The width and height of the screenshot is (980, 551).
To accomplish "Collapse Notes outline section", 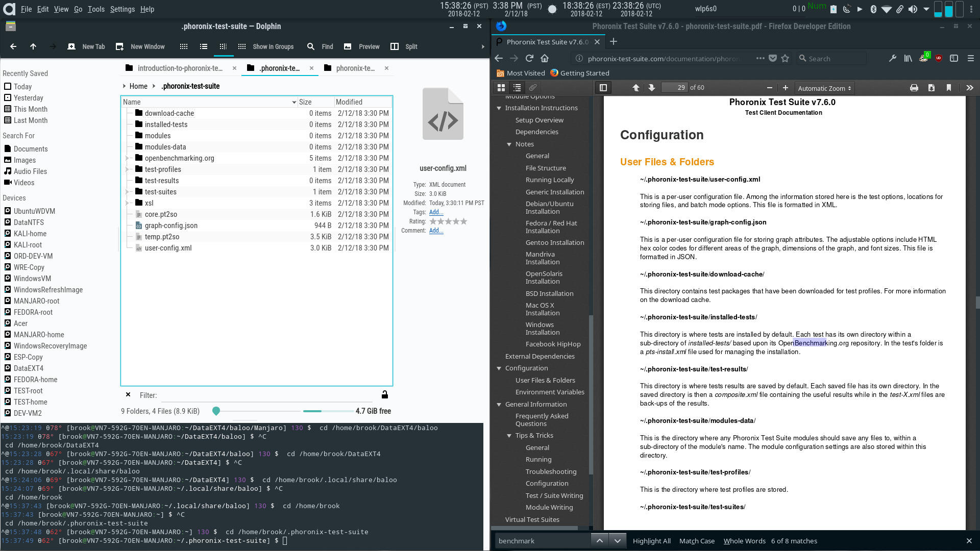I will 509,144.
